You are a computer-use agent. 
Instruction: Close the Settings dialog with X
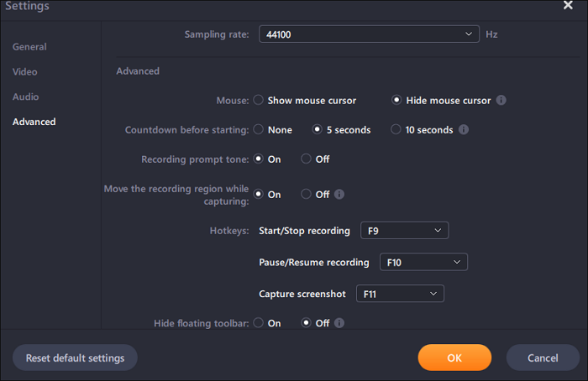click(568, 6)
